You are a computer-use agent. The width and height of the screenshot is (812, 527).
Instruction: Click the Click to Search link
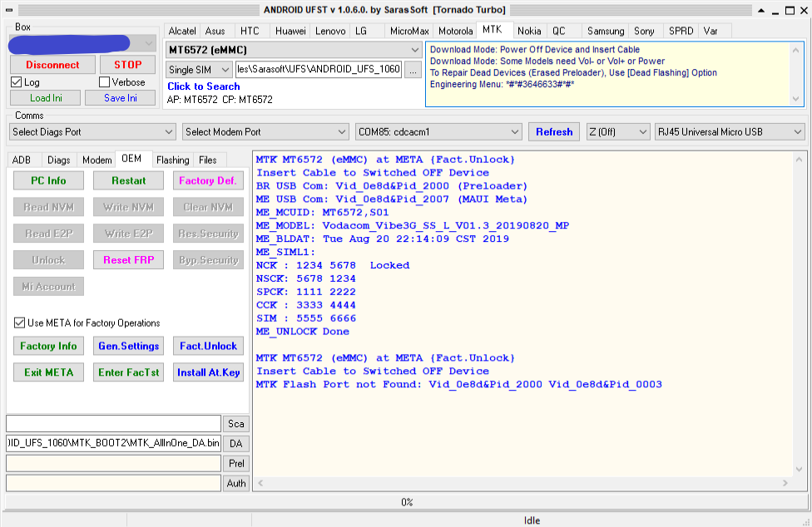point(204,86)
